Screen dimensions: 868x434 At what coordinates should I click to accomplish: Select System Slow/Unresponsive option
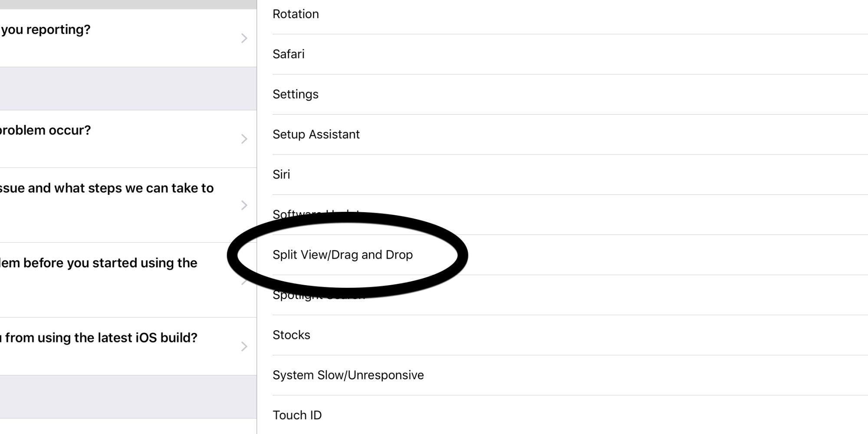348,375
